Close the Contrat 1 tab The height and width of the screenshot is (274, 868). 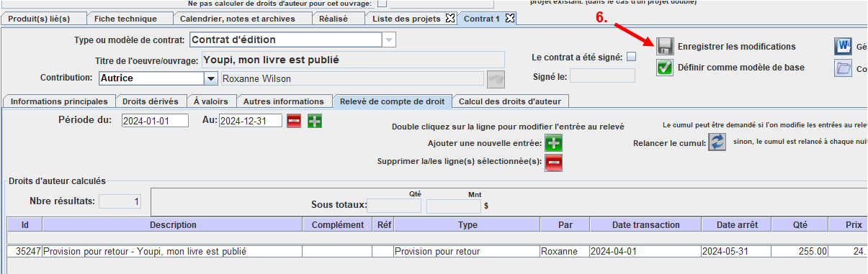[x=509, y=18]
